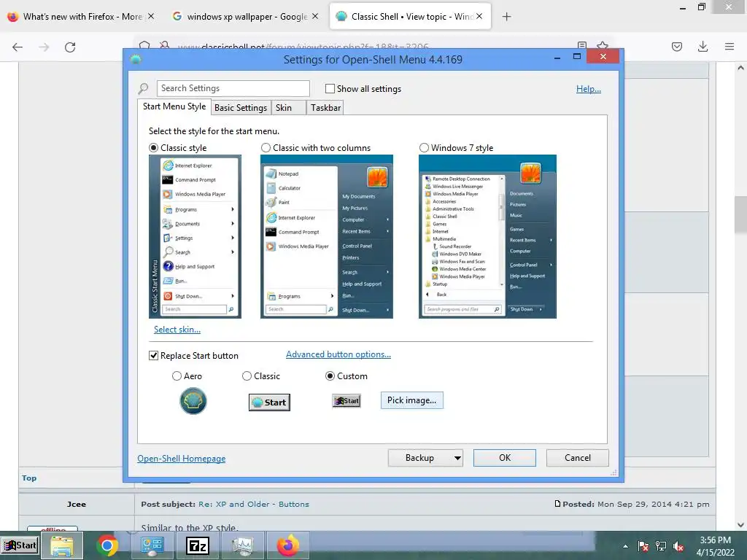Switch to What's new with Firefox tab
Image resolution: width=747 pixels, height=560 pixels.
tap(82, 16)
